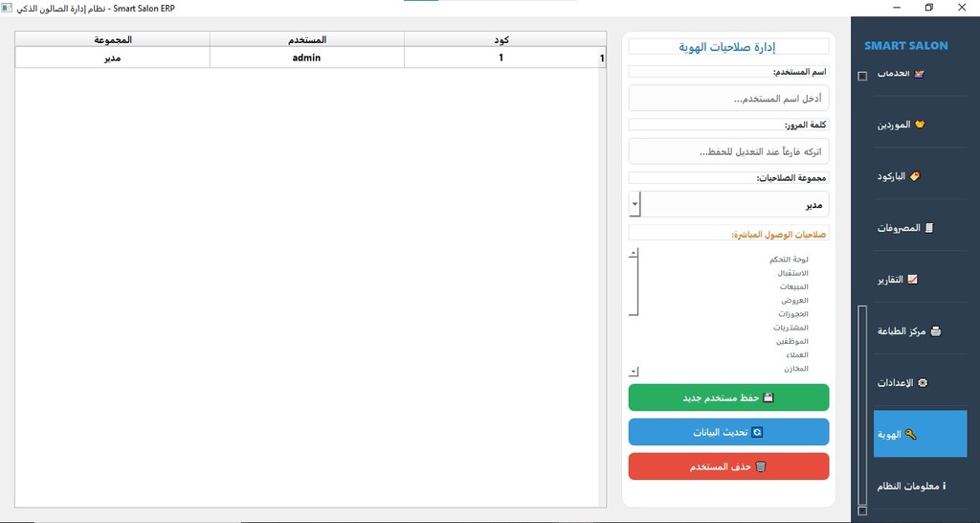Select الحجوزات in permissions list
The height and width of the screenshot is (523, 980).
click(x=793, y=314)
